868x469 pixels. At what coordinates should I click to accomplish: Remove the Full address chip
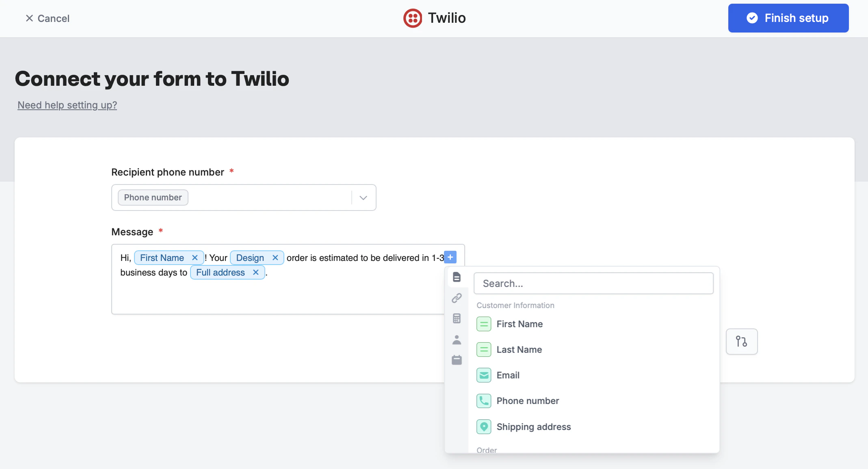pos(255,272)
